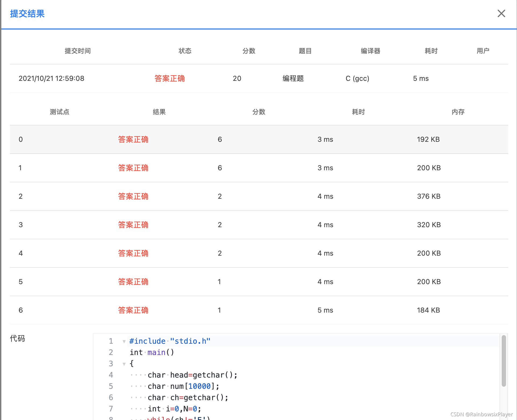This screenshot has height=420, width=517.
Task: Click the 测试点 column header
Action: click(59, 112)
